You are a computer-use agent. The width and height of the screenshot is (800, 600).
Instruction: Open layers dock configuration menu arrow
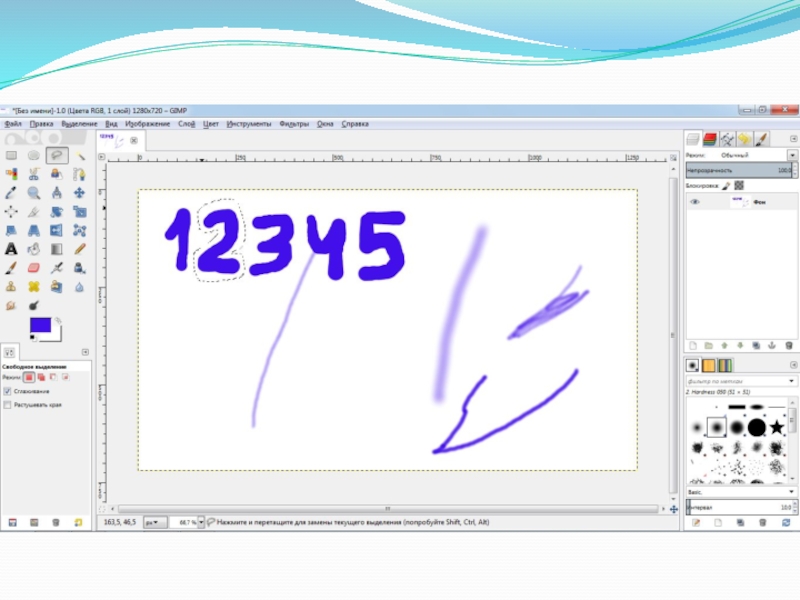(793, 139)
